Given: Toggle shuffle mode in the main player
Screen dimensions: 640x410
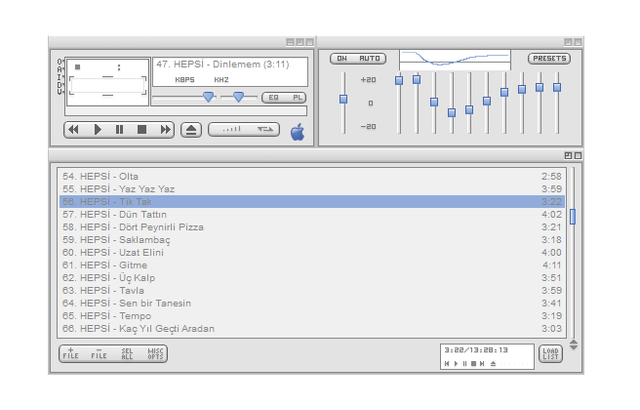Looking at the screenshot, I should [x=231, y=130].
